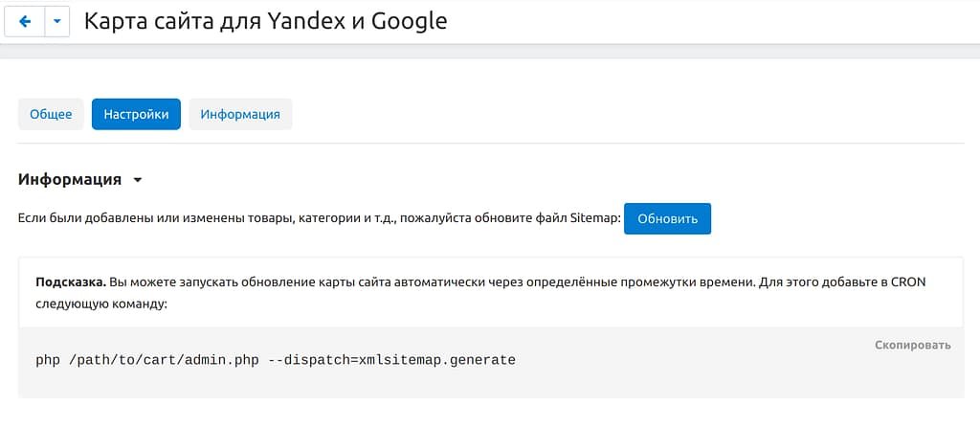Click the bold Подсказка label
The height and width of the screenshot is (428, 980).
pyautogui.click(x=70, y=283)
